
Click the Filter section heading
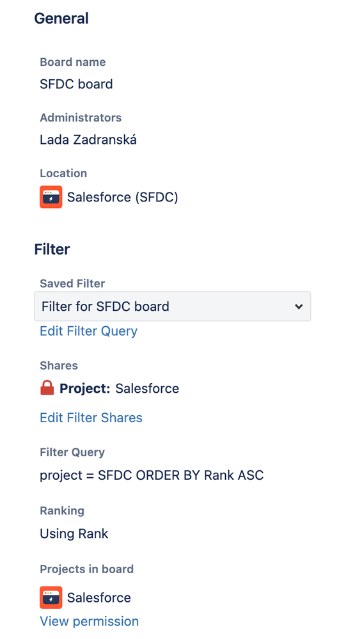[52, 249]
